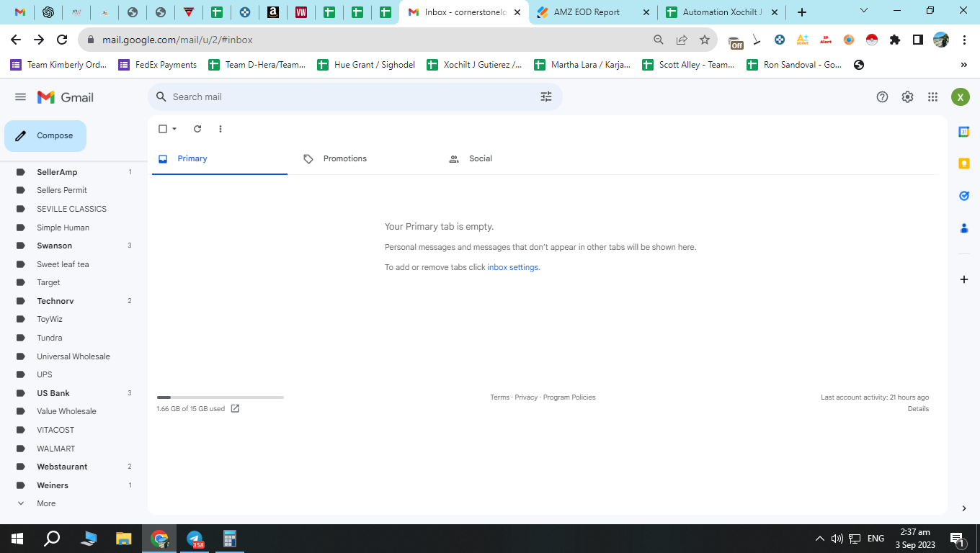Open Windows search on the taskbar
Viewport: 980px width, 553px height.
pos(52,539)
